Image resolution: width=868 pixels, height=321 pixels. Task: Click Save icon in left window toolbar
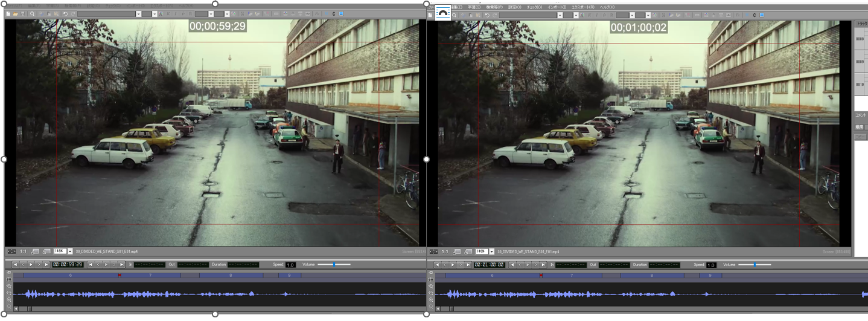click(22, 13)
